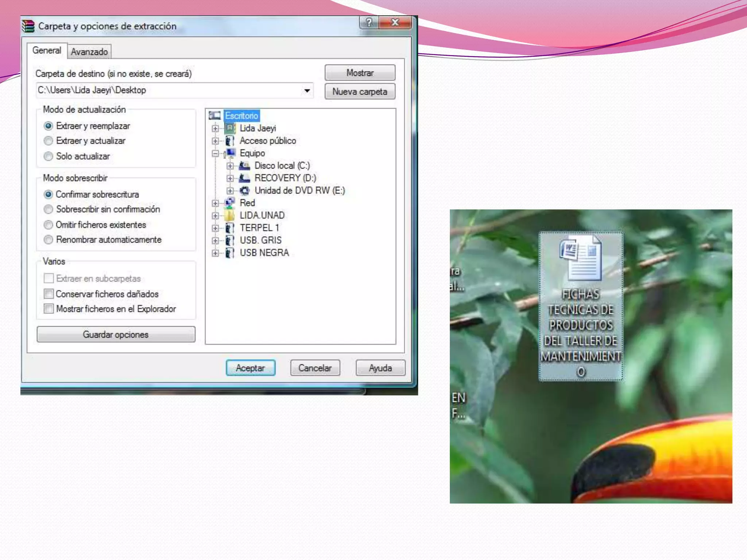
Task: Enable Conservar ficheros dañados checkbox
Action: pyautogui.click(x=49, y=294)
